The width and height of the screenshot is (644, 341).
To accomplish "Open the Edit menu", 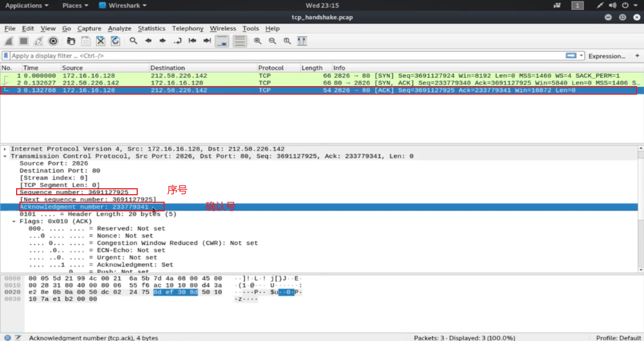I will (28, 29).
